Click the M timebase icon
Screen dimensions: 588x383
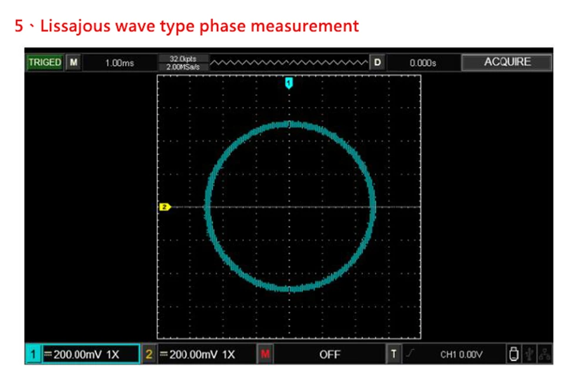coord(73,62)
